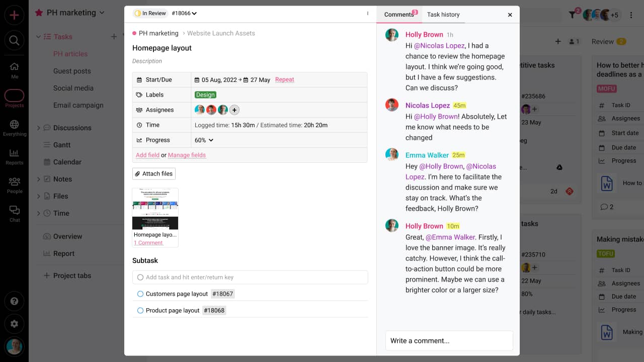
Task: Switch to the Task history tab
Action: (x=443, y=15)
